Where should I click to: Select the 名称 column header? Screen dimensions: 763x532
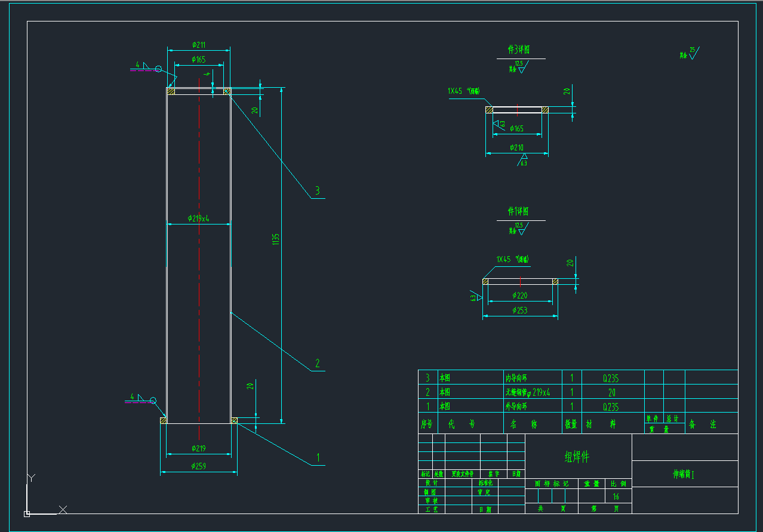point(524,424)
